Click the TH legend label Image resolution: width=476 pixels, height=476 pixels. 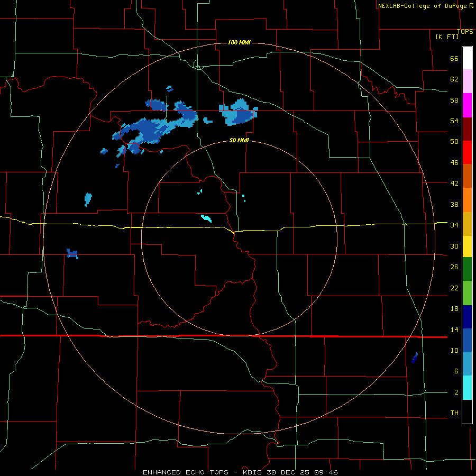point(454,413)
